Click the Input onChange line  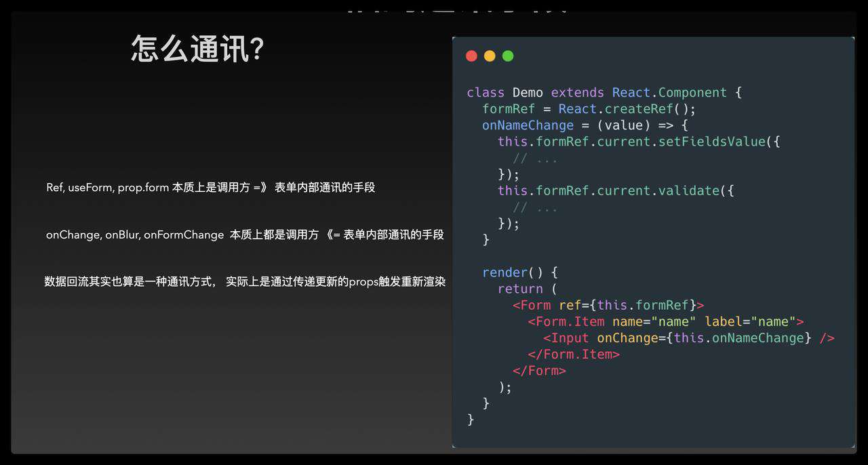(689, 338)
